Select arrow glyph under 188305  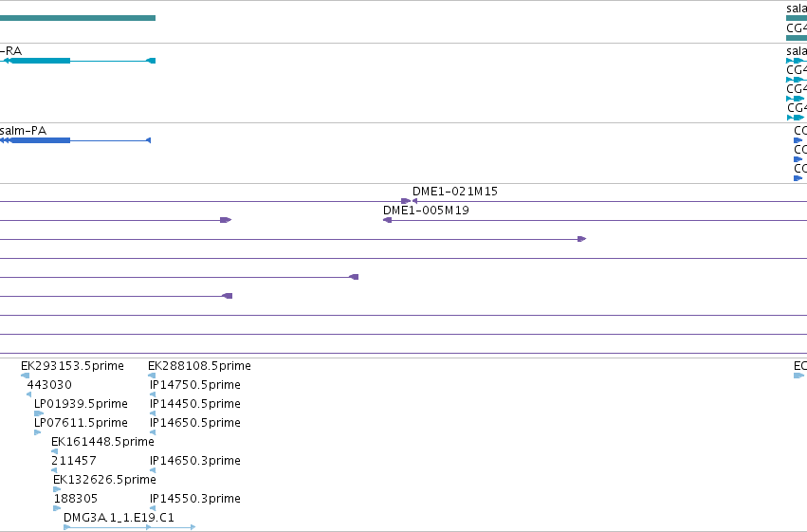coord(57,508)
